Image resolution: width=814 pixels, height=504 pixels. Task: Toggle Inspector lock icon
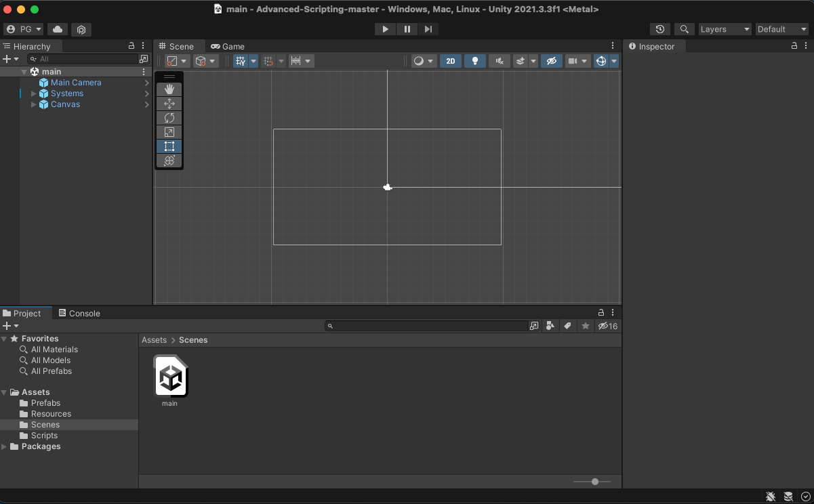794,46
